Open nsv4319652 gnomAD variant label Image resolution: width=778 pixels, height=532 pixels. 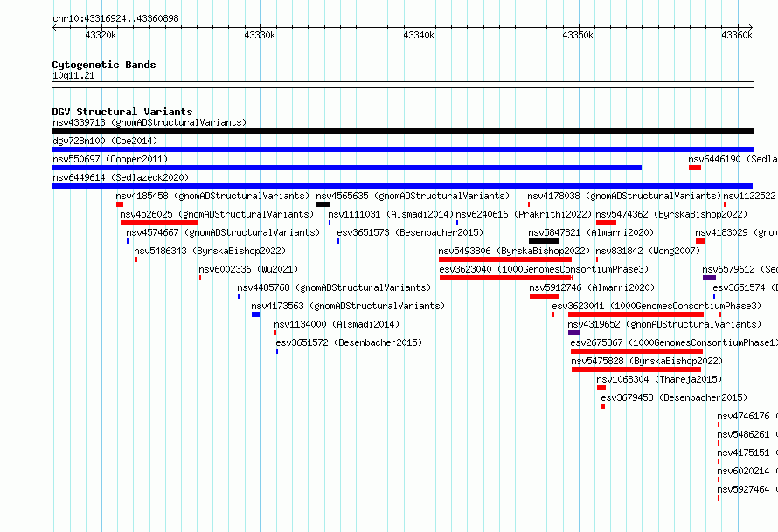(664, 324)
